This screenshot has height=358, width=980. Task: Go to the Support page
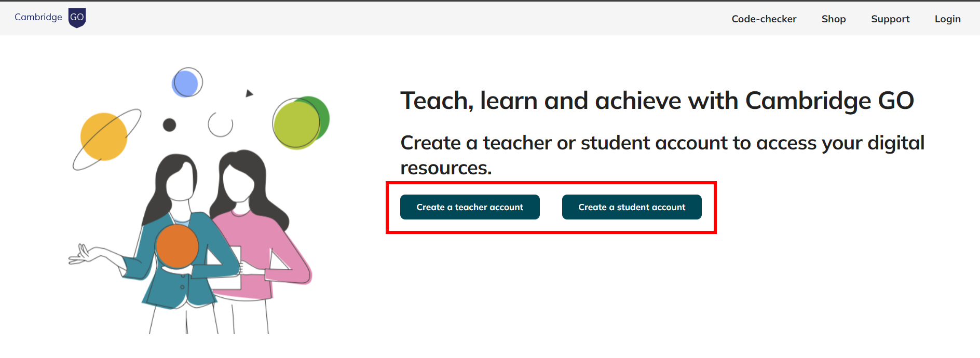tap(890, 19)
